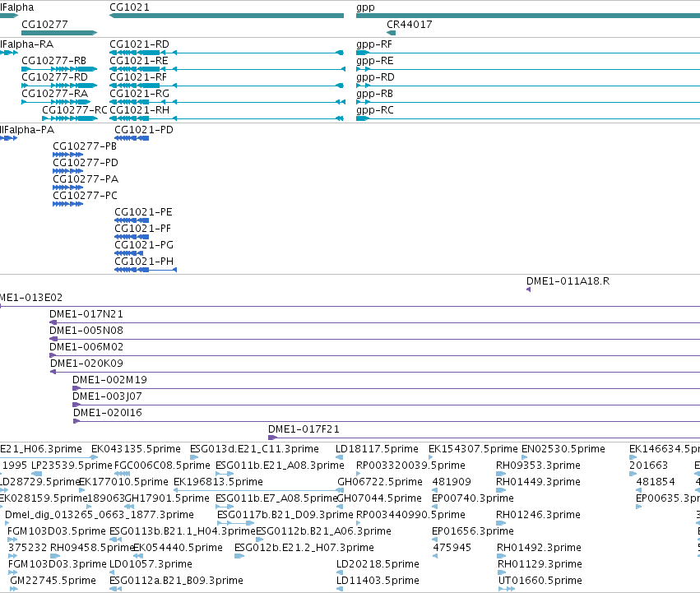Open the gpp-RC transcript
The width and height of the screenshot is (700, 593).
pyautogui.click(x=528, y=118)
